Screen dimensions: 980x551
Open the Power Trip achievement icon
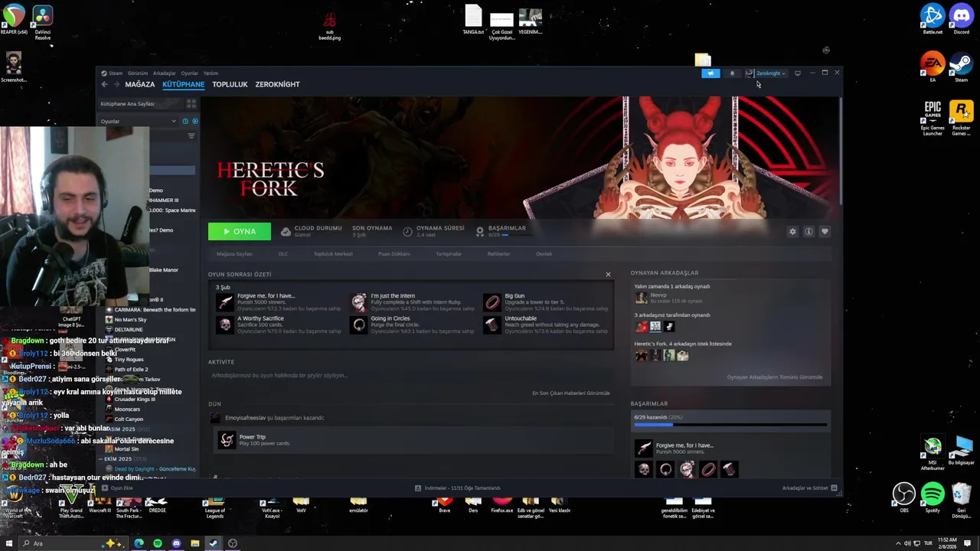click(x=227, y=440)
